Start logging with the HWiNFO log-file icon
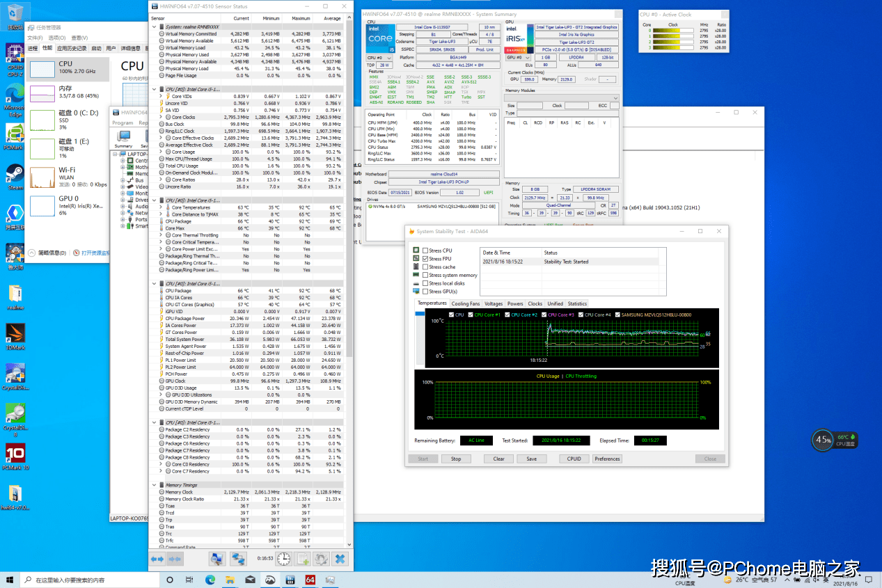This screenshot has height=588, width=882. pyautogui.click(x=303, y=559)
